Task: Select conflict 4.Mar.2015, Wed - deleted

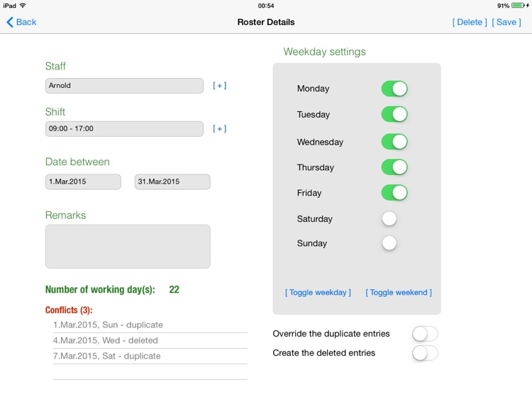Action: point(150,341)
